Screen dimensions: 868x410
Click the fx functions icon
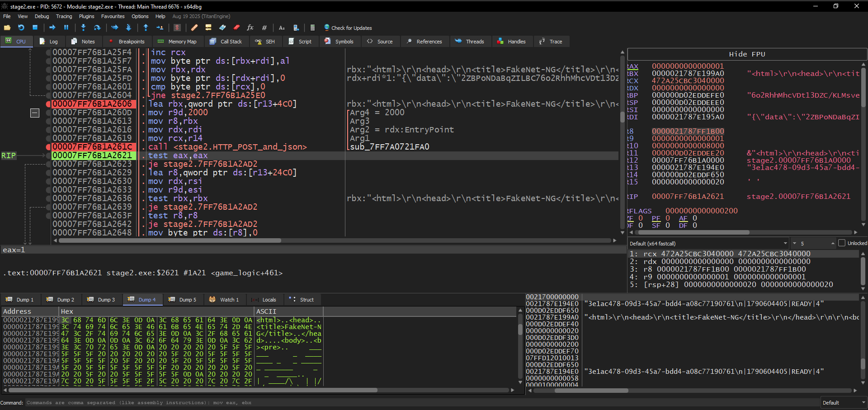pyautogui.click(x=250, y=28)
